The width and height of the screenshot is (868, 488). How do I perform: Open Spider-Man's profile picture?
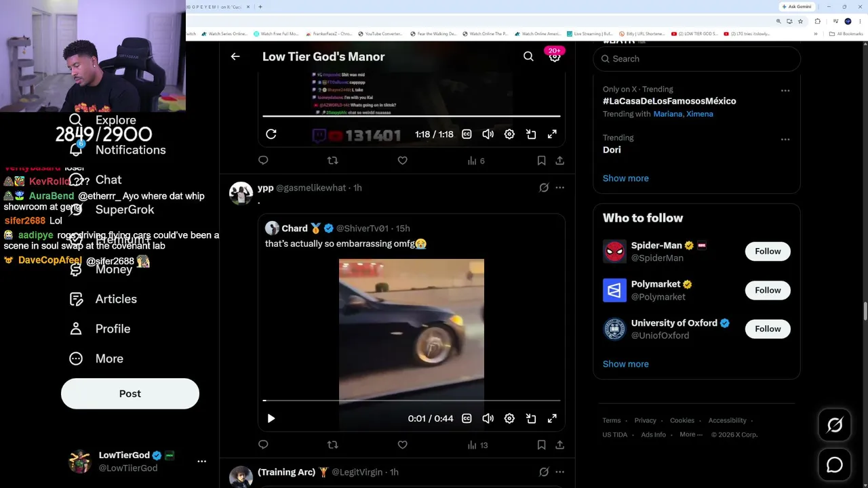point(614,251)
